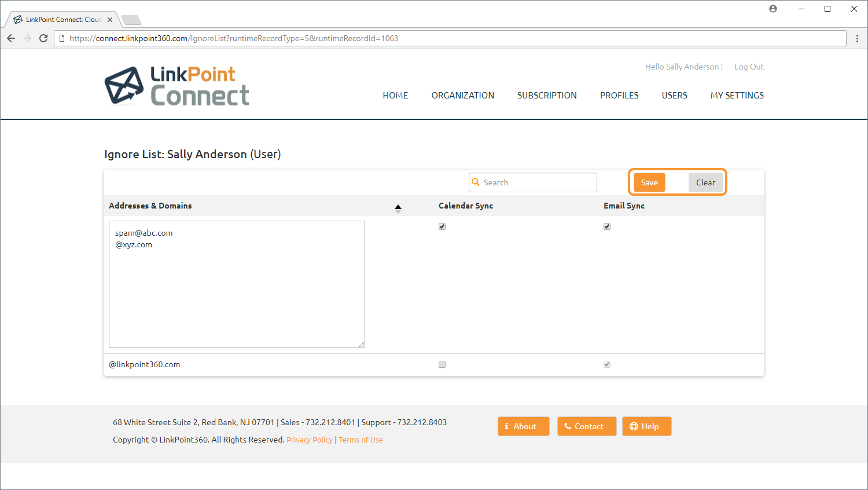Click the search magnifier icon
868x490 pixels.
coord(476,182)
